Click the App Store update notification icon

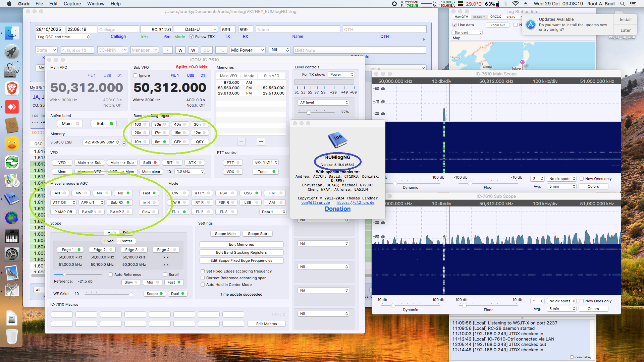[530, 24]
